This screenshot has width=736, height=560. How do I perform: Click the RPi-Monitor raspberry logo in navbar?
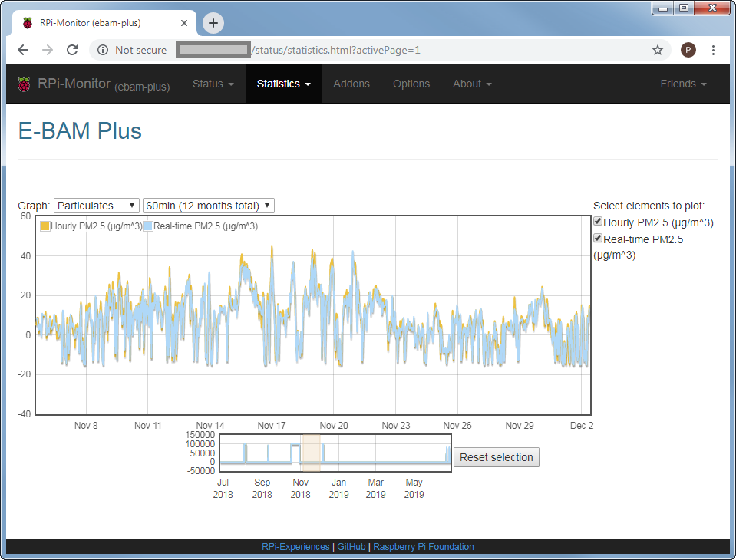(24, 84)
